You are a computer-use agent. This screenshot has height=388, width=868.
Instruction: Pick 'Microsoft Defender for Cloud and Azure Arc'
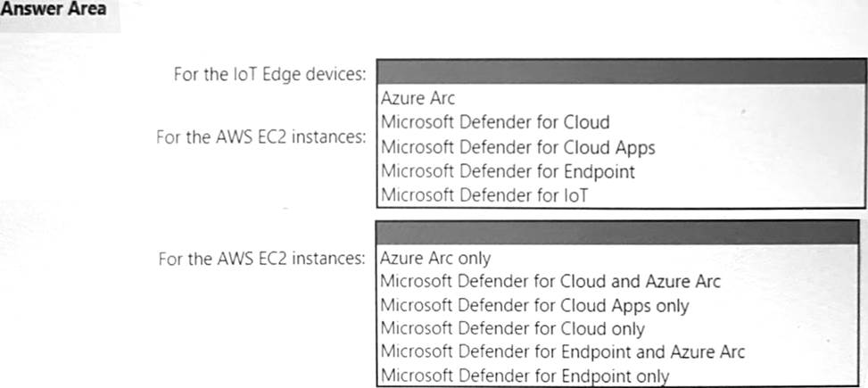click(550, 282)
